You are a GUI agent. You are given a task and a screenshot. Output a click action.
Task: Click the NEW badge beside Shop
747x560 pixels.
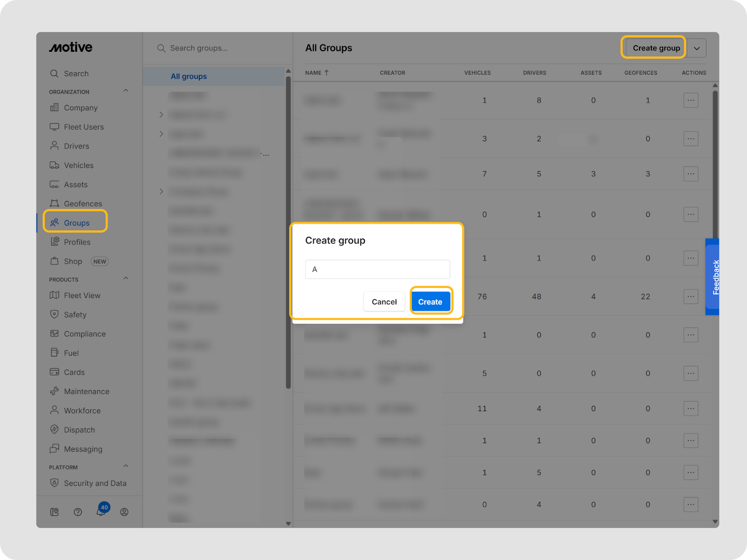pos(99,261)
